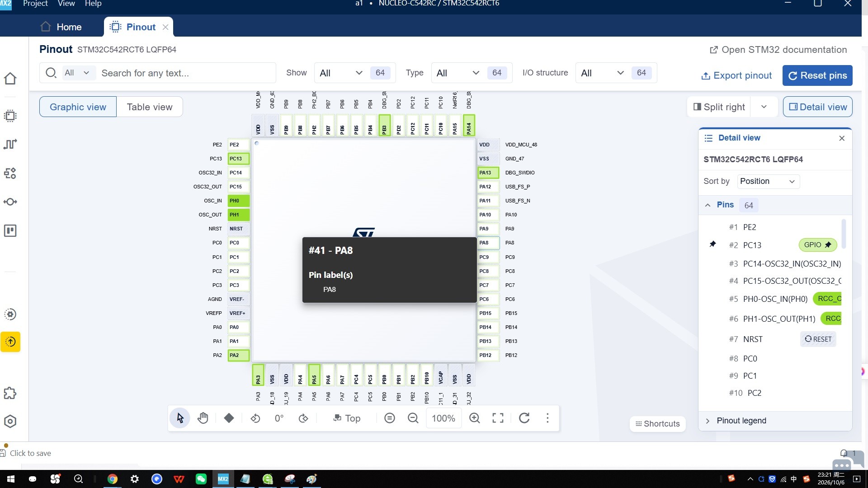Zoom out of the pinout view
Viewport: 868px width, 488px height.
point(413,418)
